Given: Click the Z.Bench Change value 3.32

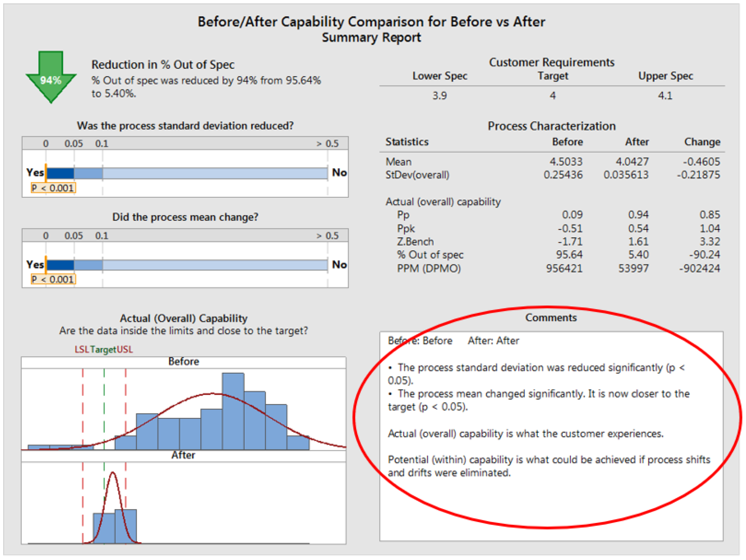Looking at the screenshot, I should coord(709,241).
